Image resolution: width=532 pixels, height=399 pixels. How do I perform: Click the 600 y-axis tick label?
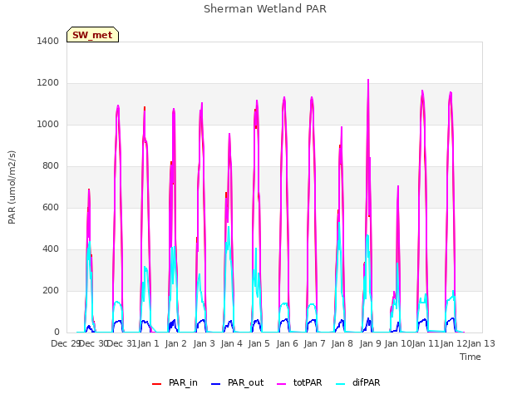click(51, 207)
